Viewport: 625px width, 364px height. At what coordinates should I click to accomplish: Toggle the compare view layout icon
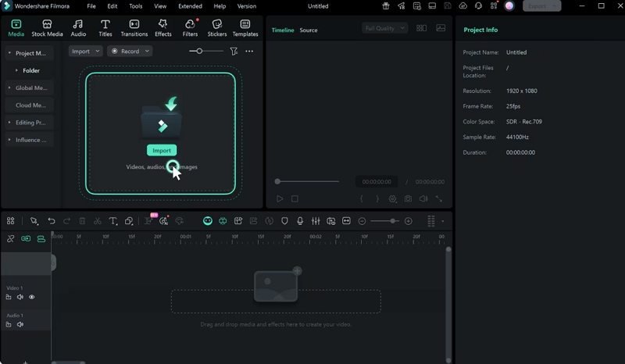pyautogui.click(x=421, y=28)
